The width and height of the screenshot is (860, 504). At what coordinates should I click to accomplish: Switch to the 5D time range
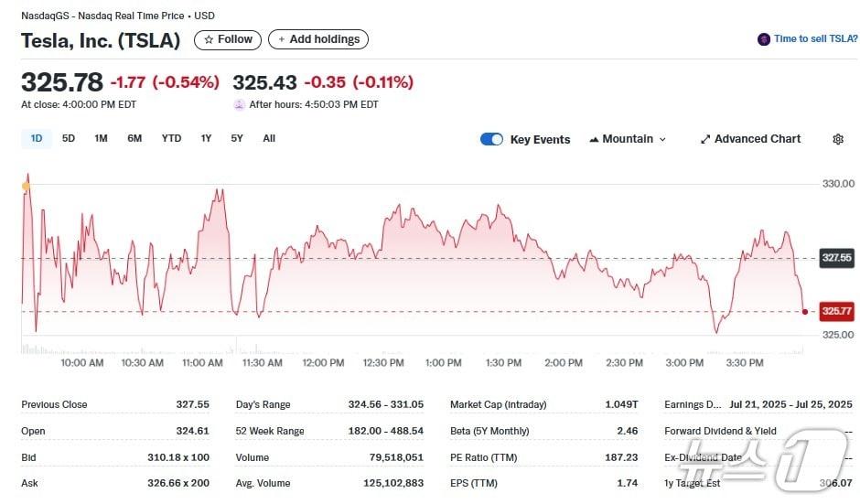[69, 138]
